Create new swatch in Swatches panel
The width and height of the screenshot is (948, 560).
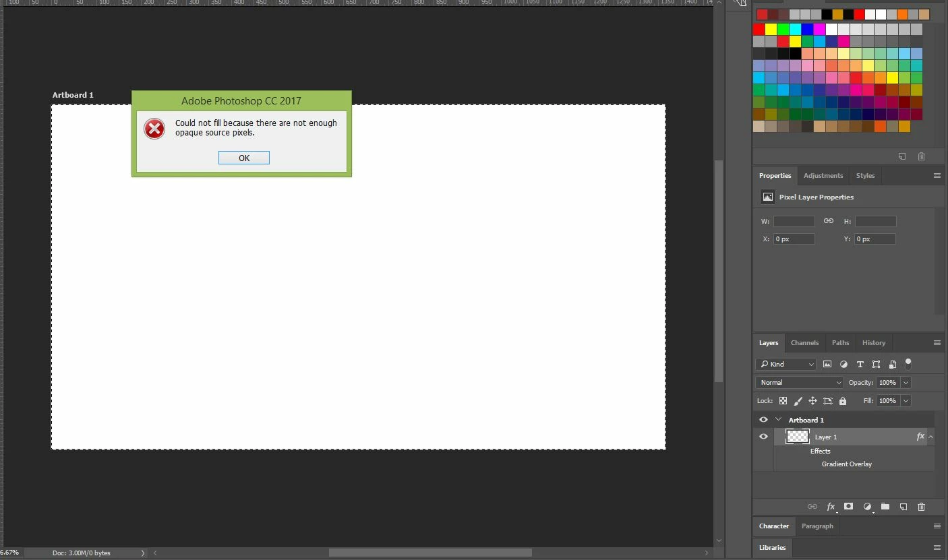point(902,156)
